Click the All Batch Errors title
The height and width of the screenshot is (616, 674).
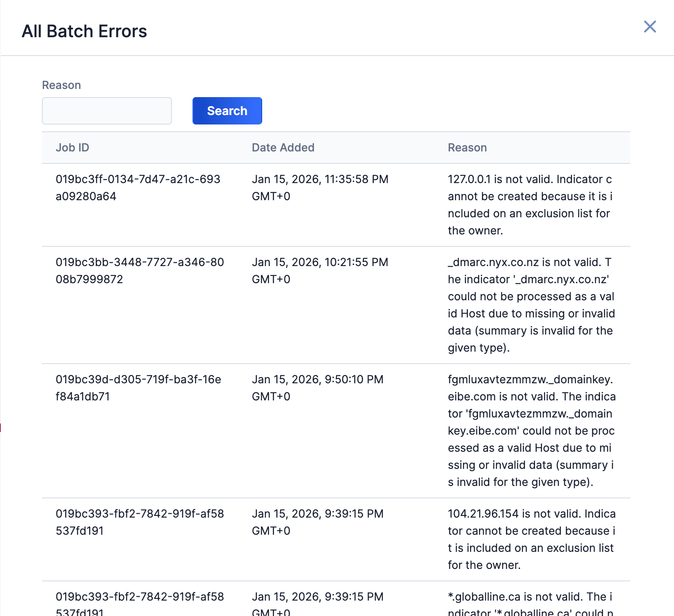tap(84, 31)
